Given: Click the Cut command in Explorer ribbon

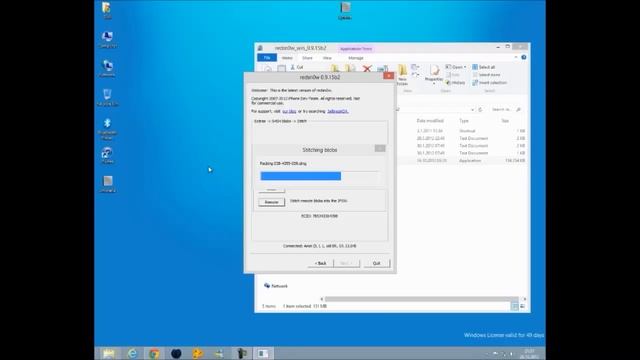Looking at the screenshot, I should tap(297, 67).
